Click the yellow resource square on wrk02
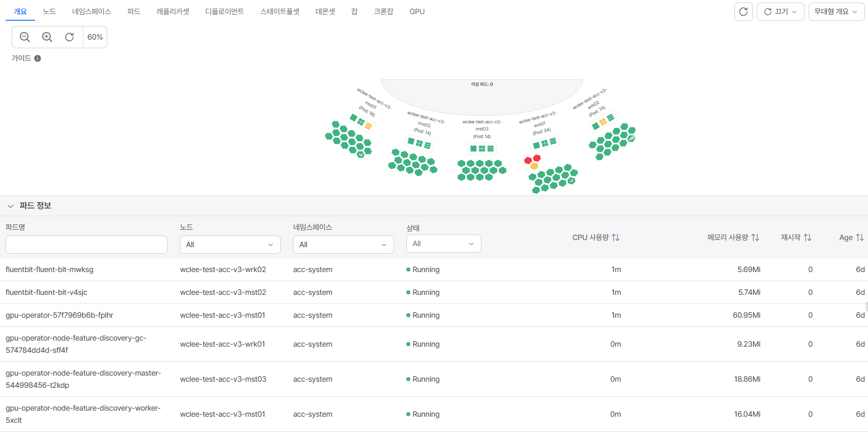This screenshot has height=437, width=868. click(x=603, y=122)
